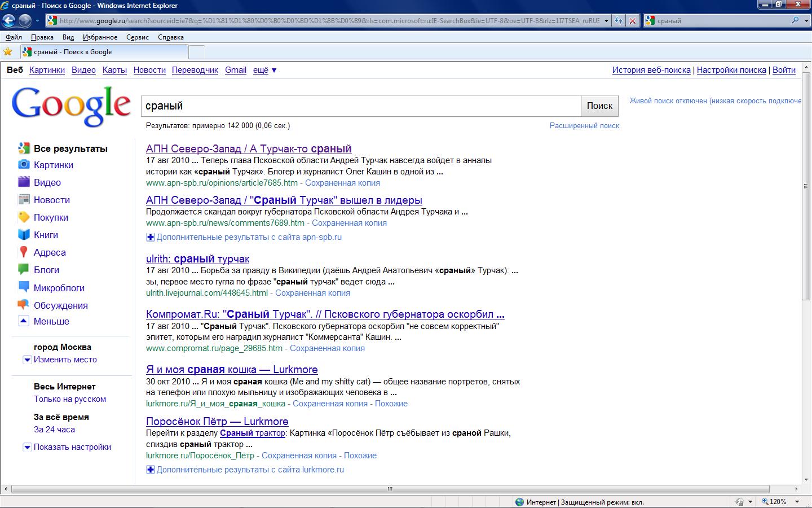Viewport: 812px width, 508px height.
Task: Expand more results from apn-spb.ru plus icon
Action: pos(151,237)
